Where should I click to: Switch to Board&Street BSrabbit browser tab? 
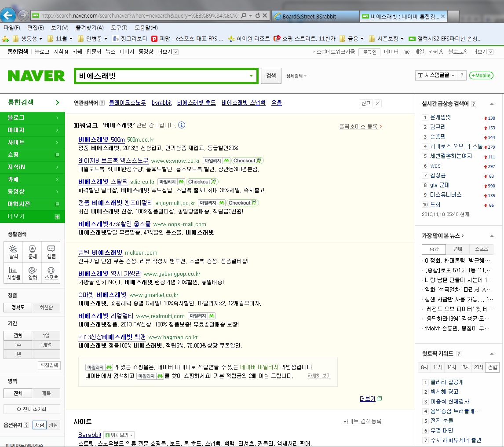(315, 16)
